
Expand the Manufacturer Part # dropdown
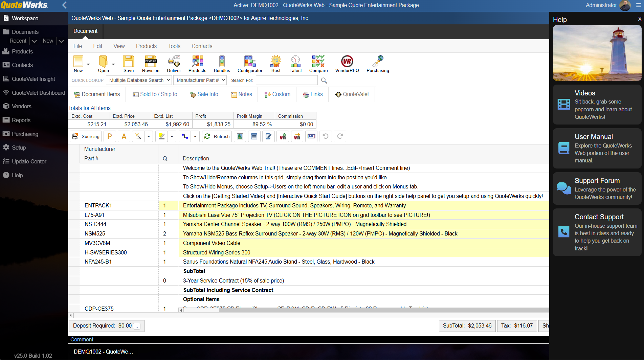point(201,80)
